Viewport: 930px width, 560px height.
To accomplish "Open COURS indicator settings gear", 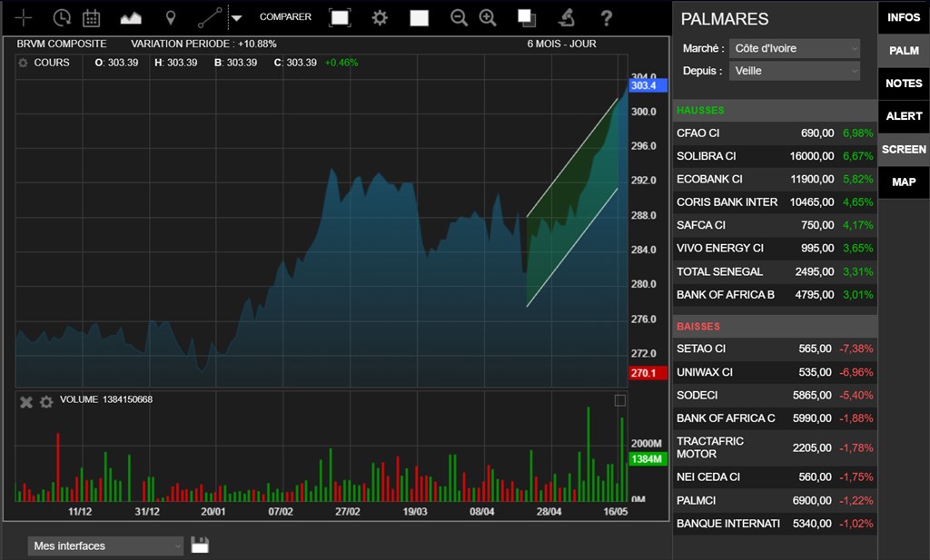I will point(23,63).
